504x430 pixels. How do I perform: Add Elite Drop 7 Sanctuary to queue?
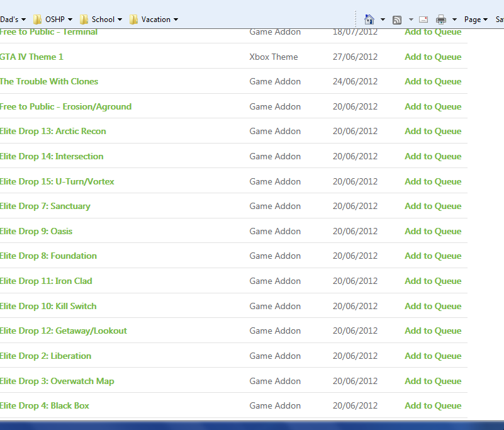pyautogui.click(x=433, y=206)
